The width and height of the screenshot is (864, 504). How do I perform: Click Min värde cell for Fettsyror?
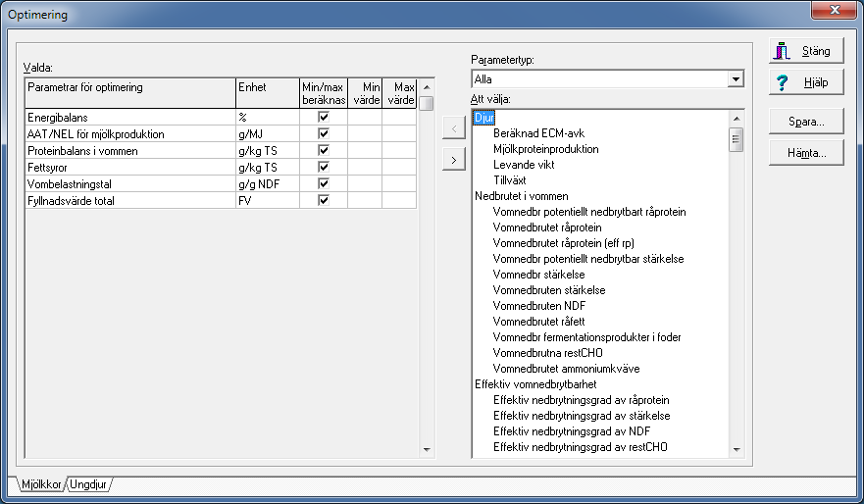(x=365, y=167)
